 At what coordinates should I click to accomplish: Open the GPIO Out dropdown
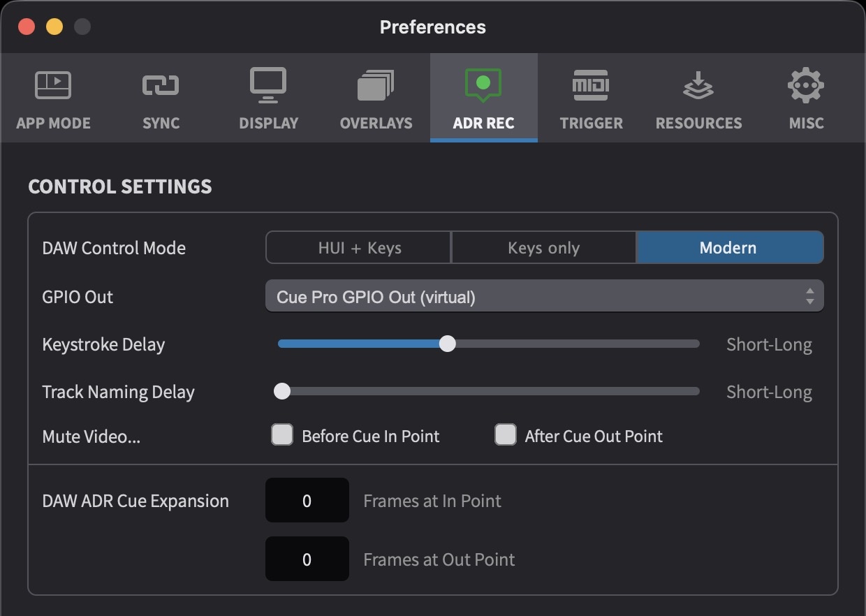coord(545,296)
